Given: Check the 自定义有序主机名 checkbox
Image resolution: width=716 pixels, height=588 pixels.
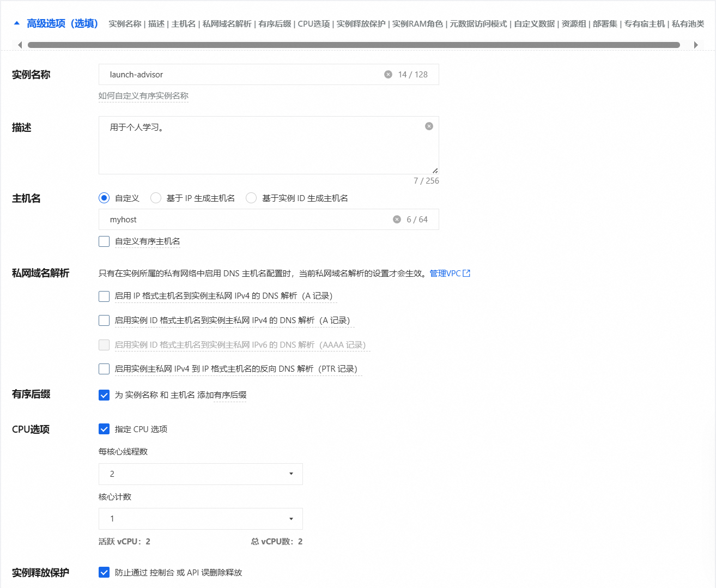Looking at the screenshot, I should tap(104, 241).
